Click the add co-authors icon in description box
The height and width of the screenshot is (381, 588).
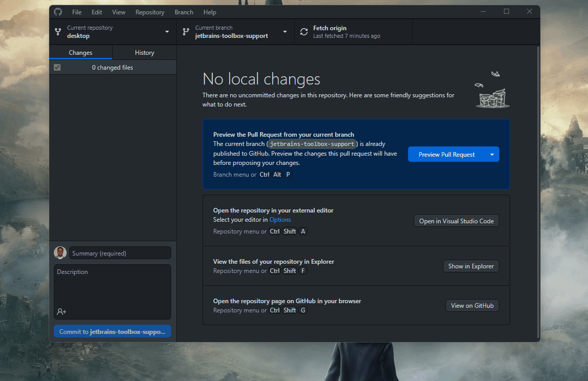coord(61,311)
